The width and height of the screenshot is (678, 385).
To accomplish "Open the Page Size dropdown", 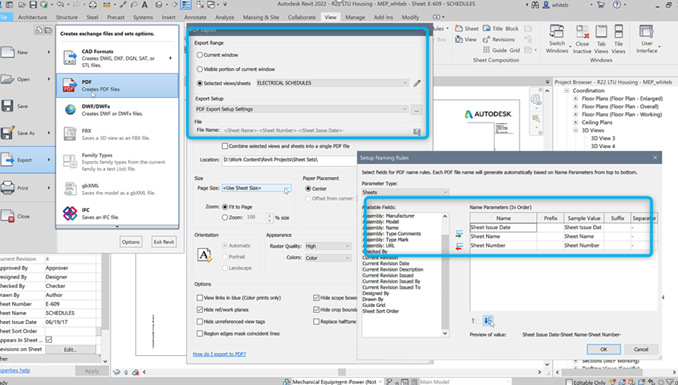I will [x=256, y=188].
